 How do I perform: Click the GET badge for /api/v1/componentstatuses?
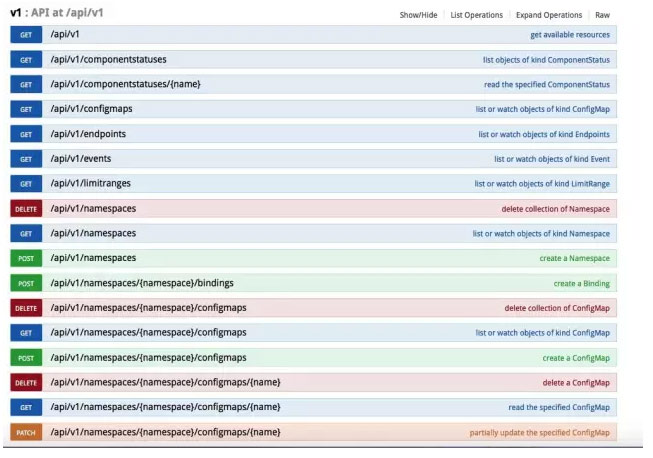[26, 59]
